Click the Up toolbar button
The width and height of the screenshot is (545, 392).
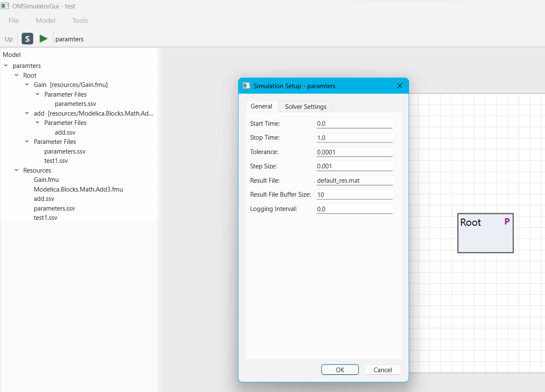9,39
